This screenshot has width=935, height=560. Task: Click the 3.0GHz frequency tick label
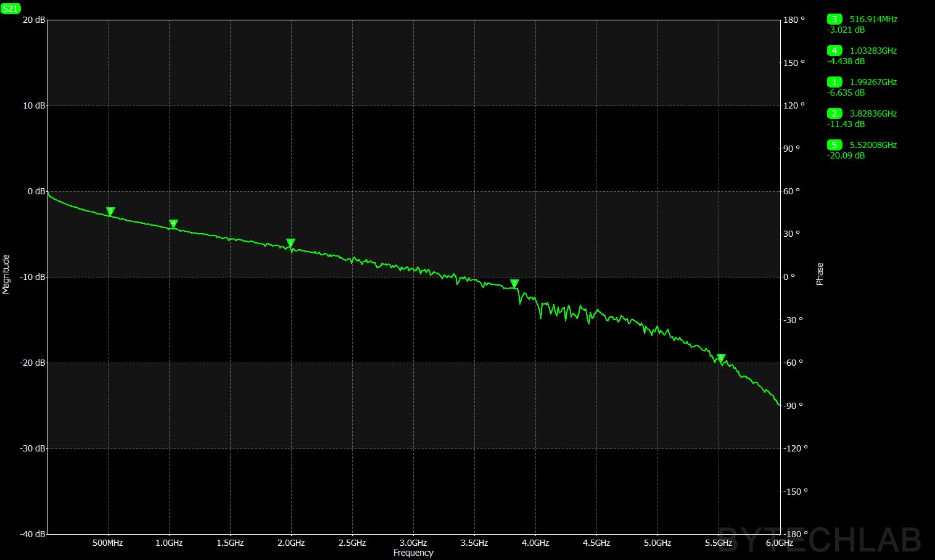click(x=413, y=543)
